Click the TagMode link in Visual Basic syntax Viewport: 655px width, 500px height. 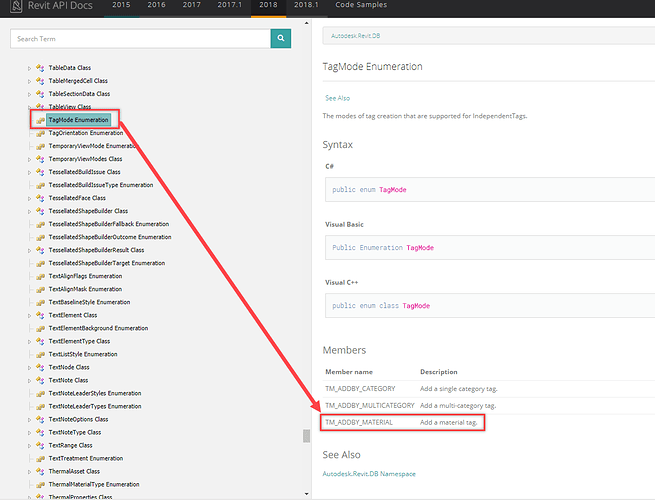click(x=420, y=248)
